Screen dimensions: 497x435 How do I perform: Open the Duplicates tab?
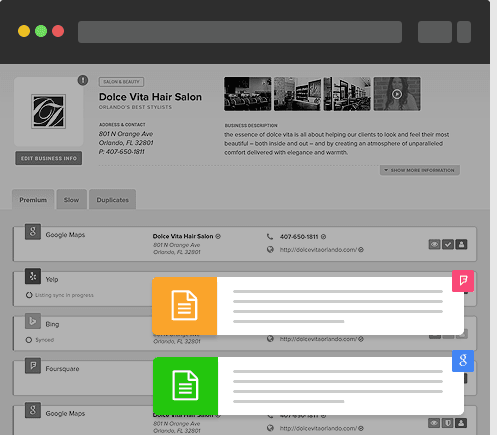click(112, 200)
